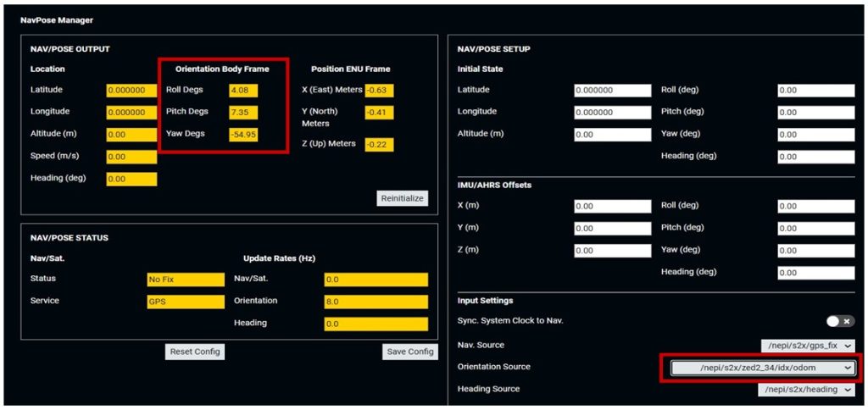Click the Initial State Yaw field

click(815, 134)
